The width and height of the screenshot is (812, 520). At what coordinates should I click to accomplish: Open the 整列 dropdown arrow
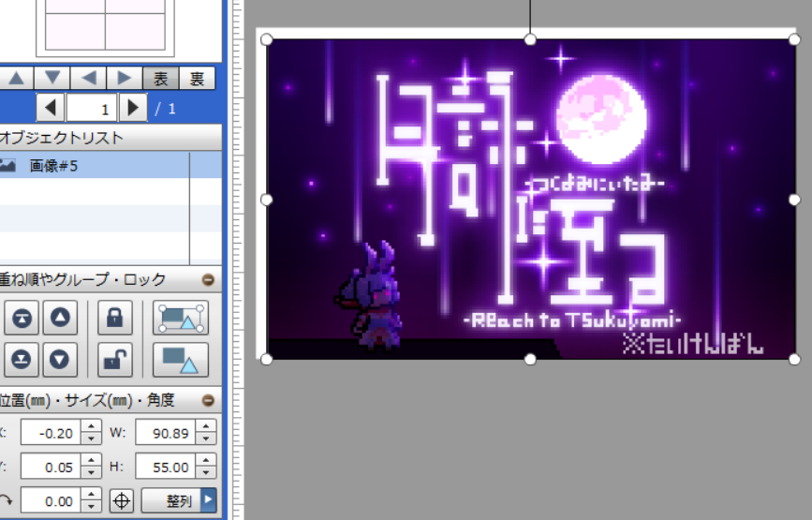(x=208, y=501)
